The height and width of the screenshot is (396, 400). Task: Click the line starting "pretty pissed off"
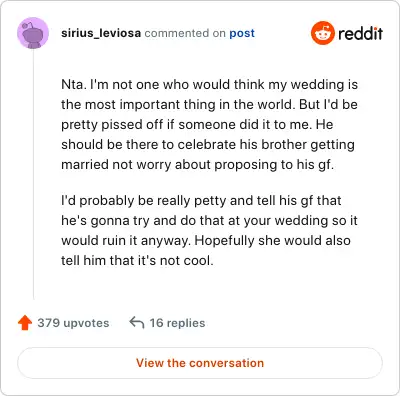[197, 125]
